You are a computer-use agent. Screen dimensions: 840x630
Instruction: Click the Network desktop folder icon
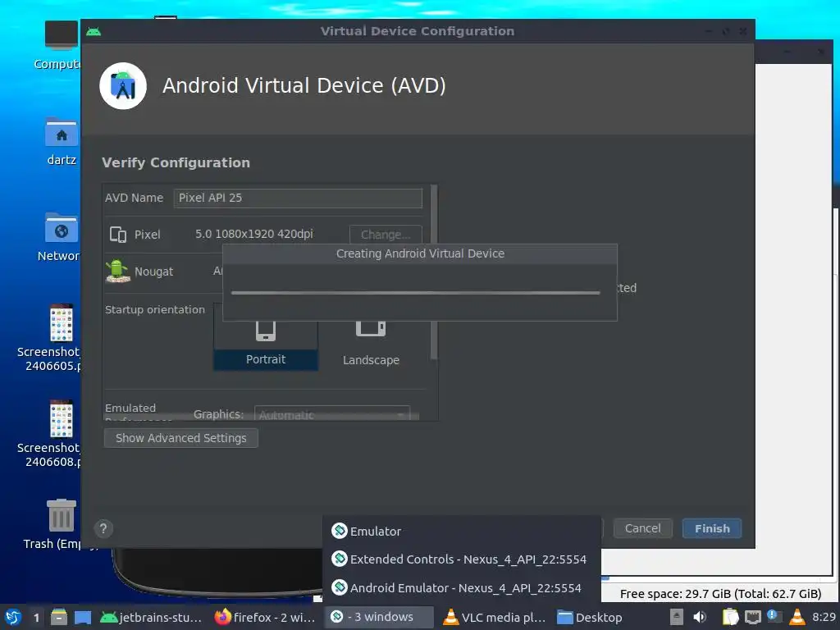[x=62, y=228]
